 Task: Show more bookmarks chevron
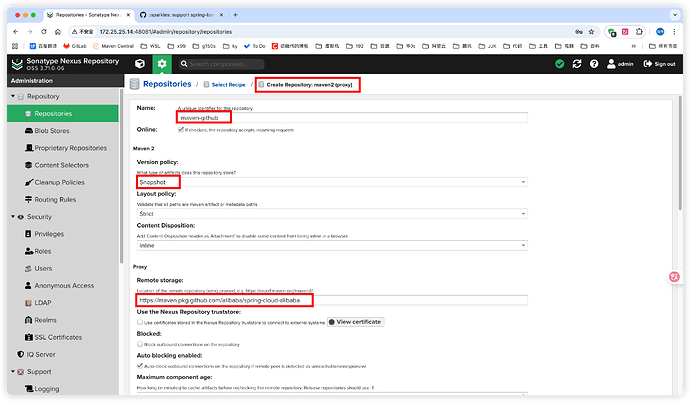pyautogui.click(x=634, y=46)
